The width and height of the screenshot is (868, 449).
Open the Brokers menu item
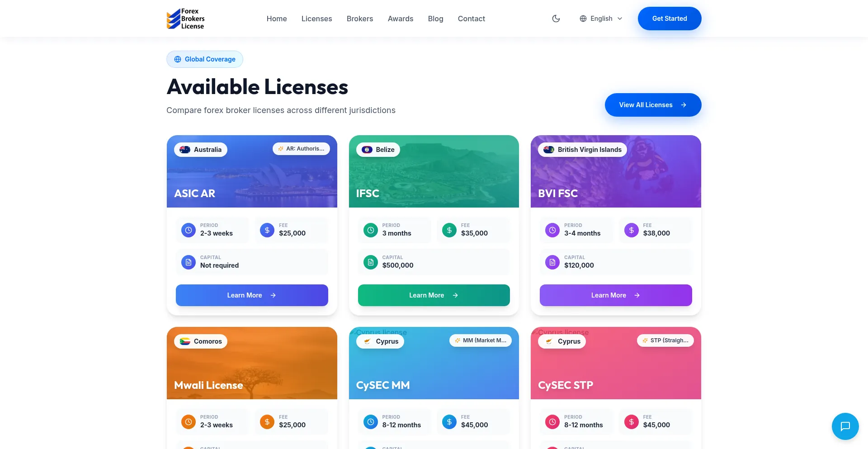(360, 19)
